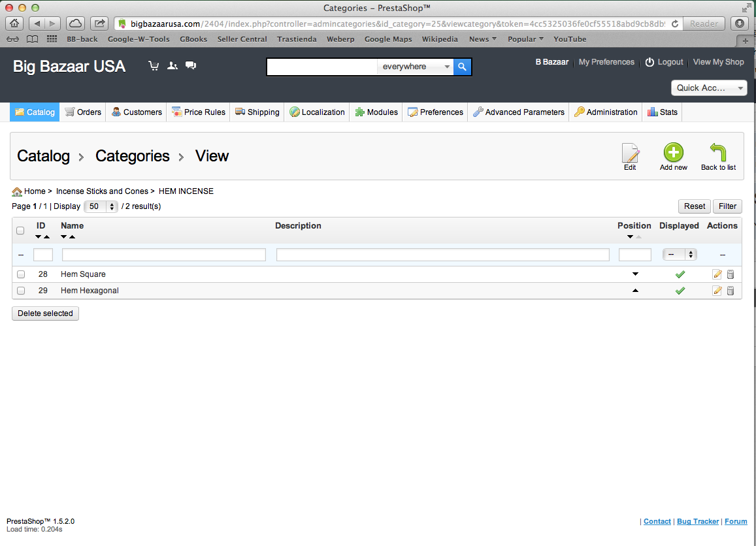Check the Hem Hexagonal row checkbox
The width and height of the screenshot is (756, 546).
tap(21, 291)
